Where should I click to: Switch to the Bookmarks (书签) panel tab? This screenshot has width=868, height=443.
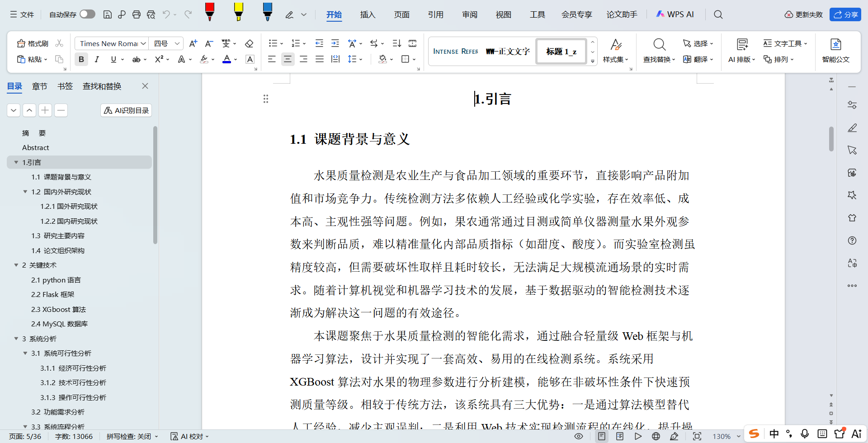[65, 86]
